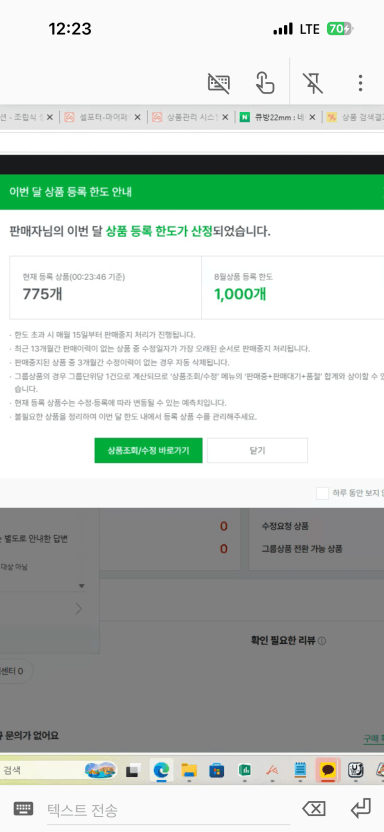The width and height of the screenshot is (384, 832).
Task: Open Microsoft Store icon in taskbar
Action: [216, 769]
